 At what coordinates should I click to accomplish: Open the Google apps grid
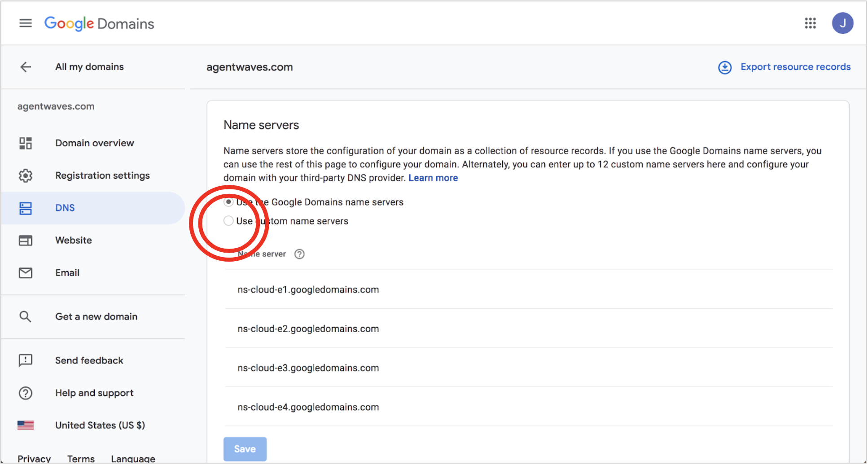coord(810,23)
